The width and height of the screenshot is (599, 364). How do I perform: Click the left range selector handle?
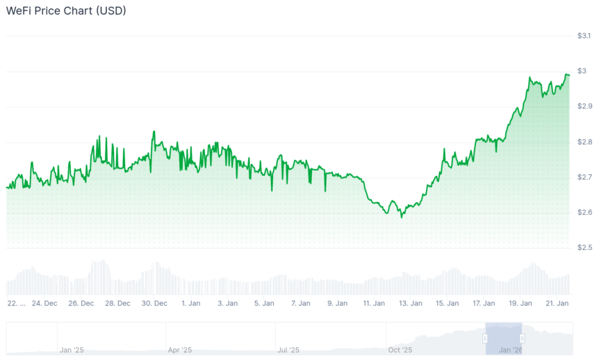click(485, 338)
